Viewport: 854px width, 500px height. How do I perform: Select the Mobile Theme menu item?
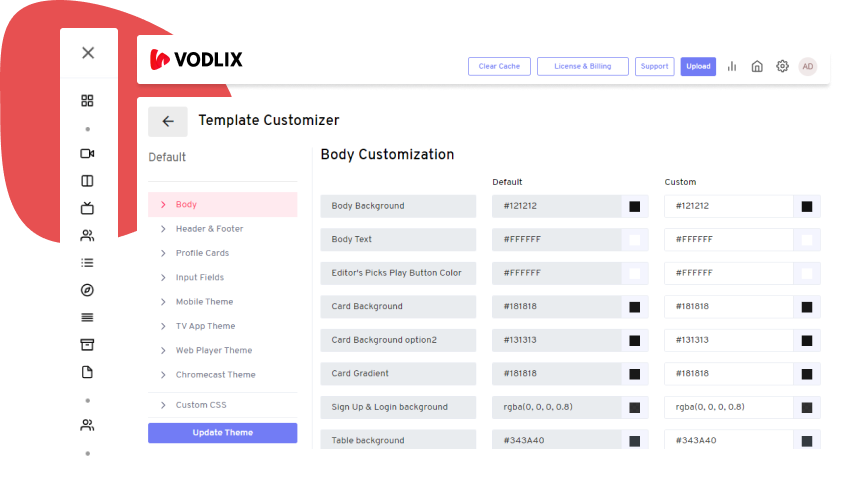[204, 302]
